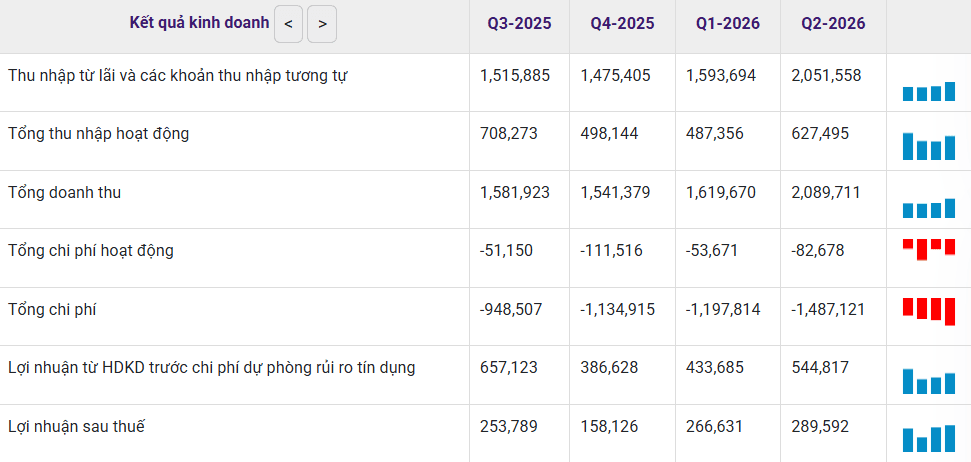Select the value 1,619,670
Viewport: 971px width, 462px height.
click(721, 193)
